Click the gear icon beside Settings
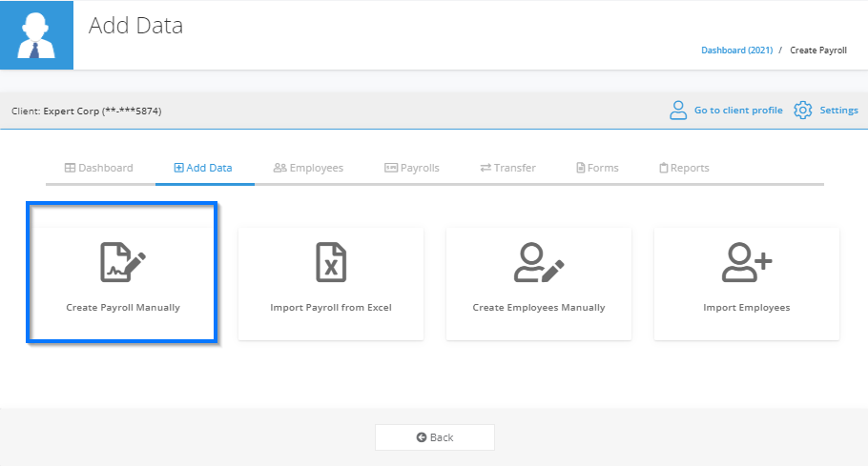The width and height of the screenshot is (868, 466). point(803,110)
